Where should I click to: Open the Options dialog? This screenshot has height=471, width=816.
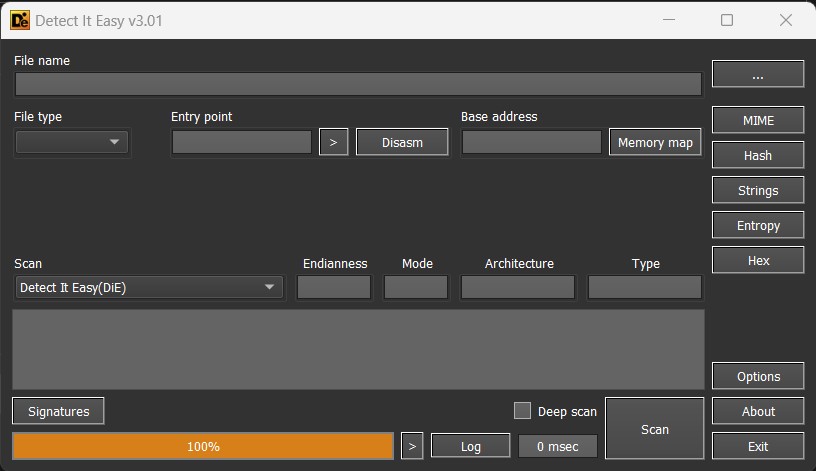[757, 376]
